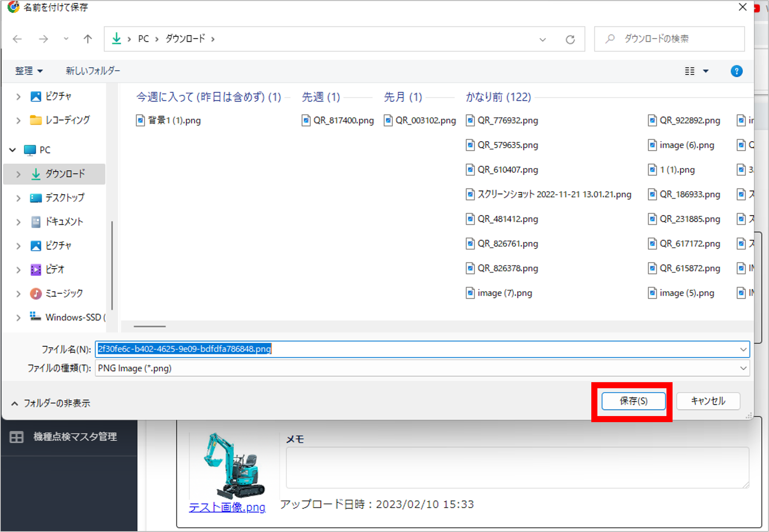
Task: Click the up one level arrow
Action: point(88,39)
